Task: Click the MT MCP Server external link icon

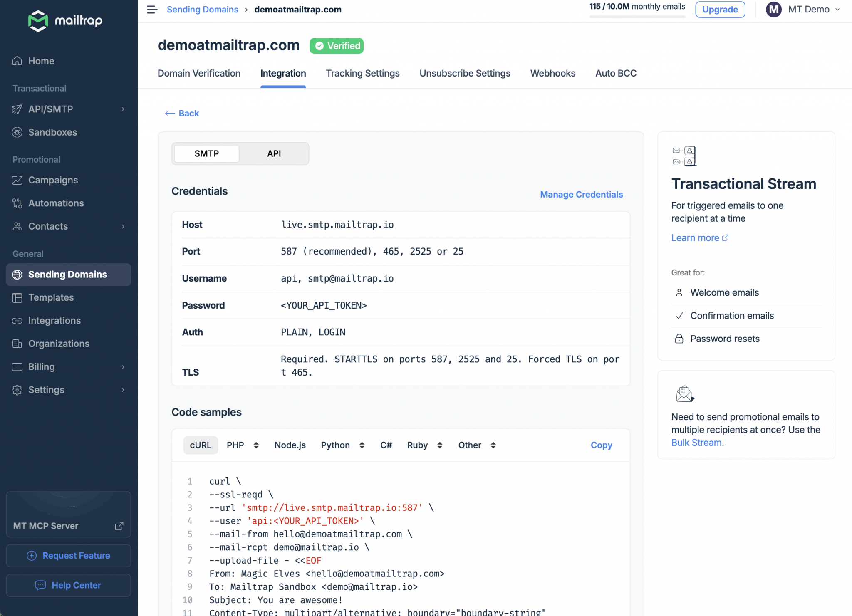Action: pos(119,526)
